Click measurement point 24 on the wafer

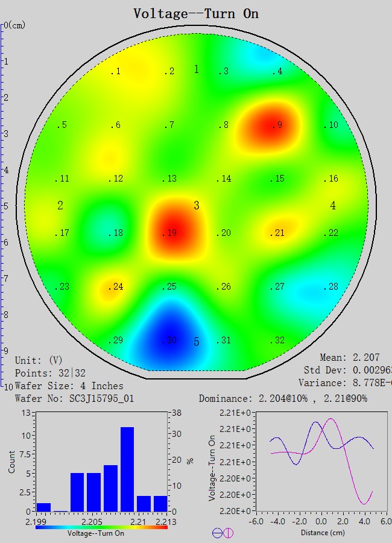[x=116, y=287]
